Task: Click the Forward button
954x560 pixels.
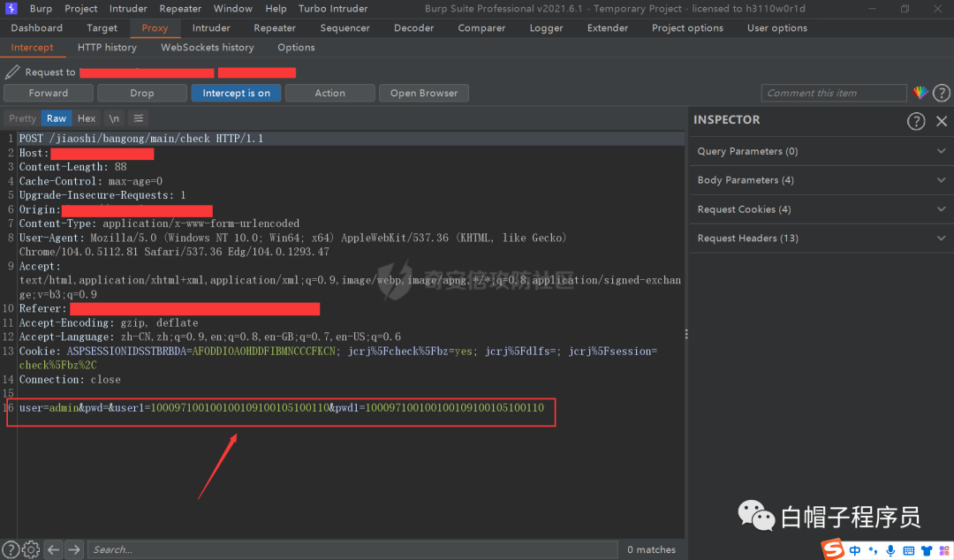Action: click(x=48, y=93)
